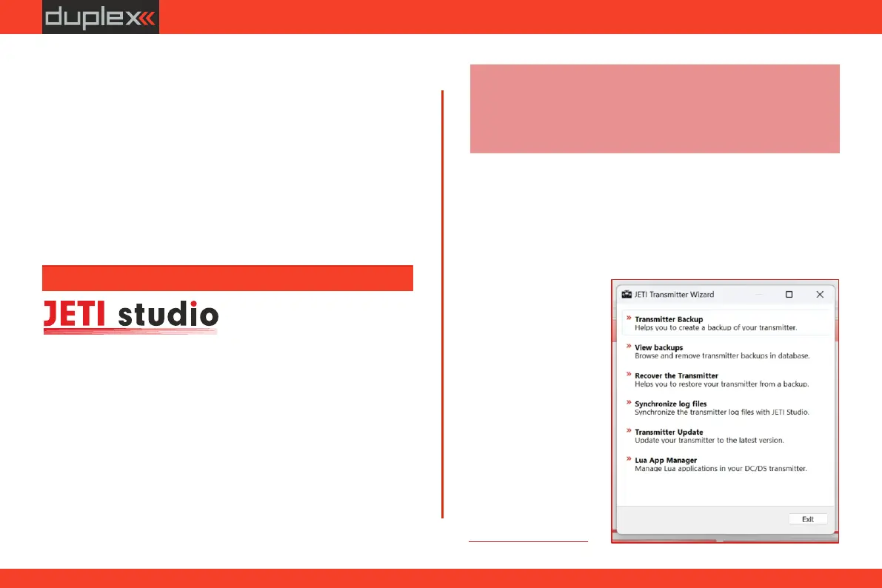Open Transmitter Backup wizard option
Image resolution: width=882 pixels, height=588 pixels.
pos(725,323)
